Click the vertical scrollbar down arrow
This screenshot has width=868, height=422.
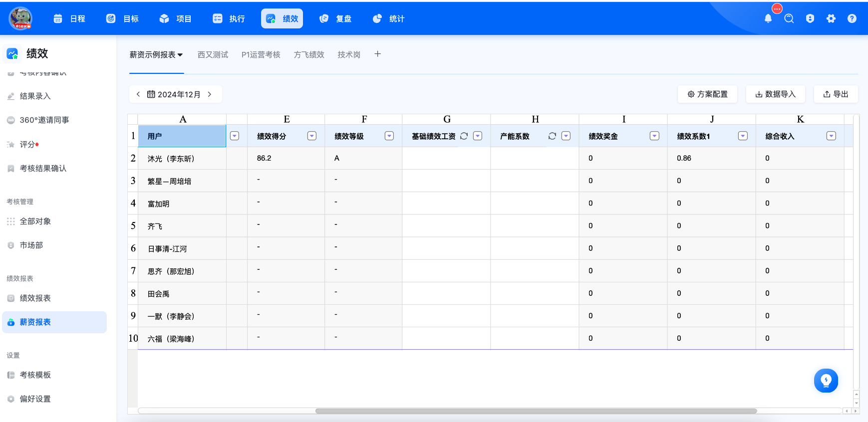pyautogui.click(x=857, y=404)
